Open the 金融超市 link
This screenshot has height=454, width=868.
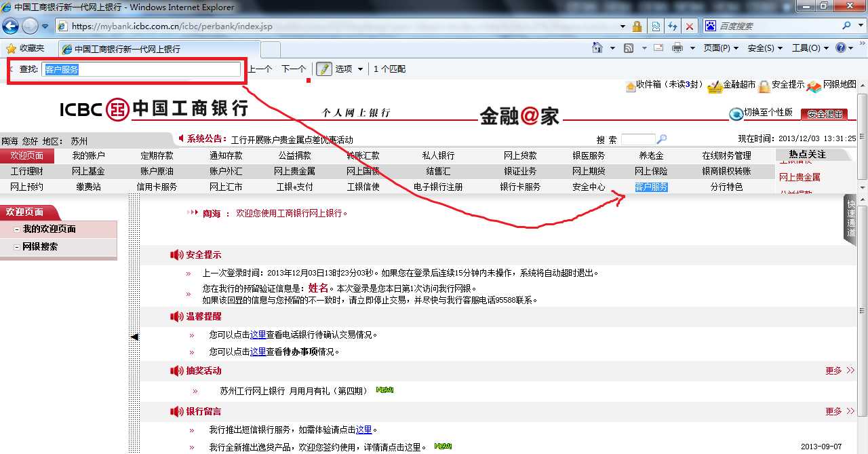tap(732, 86)
